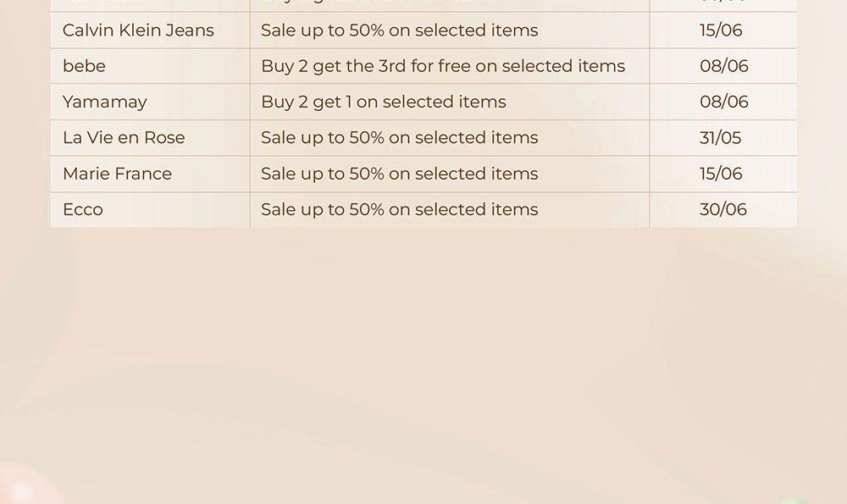847x504 pixels.
Task: Click the partially visible top table row
Action: point(423,5)
